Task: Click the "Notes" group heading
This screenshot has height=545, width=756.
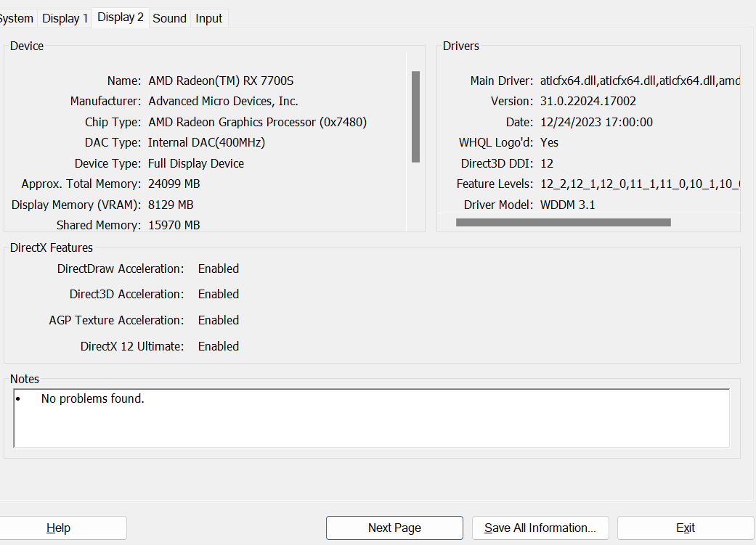Action: tap(25, 379)
